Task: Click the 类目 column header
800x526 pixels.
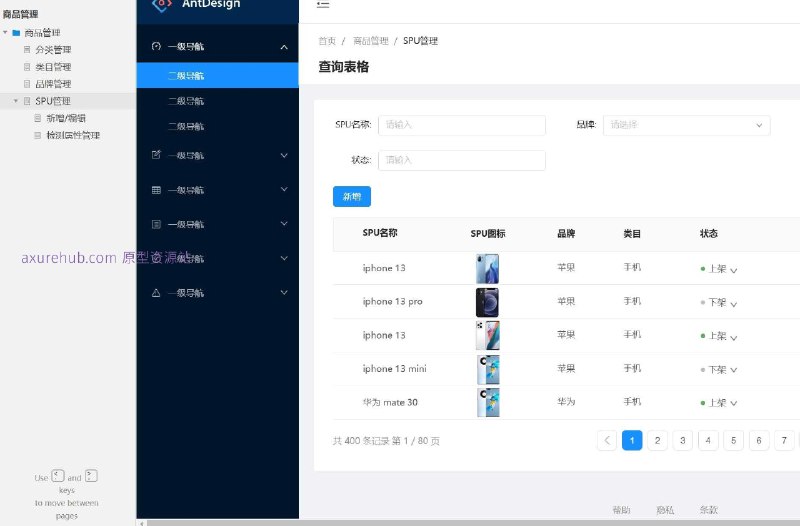Action: [632, 234]
